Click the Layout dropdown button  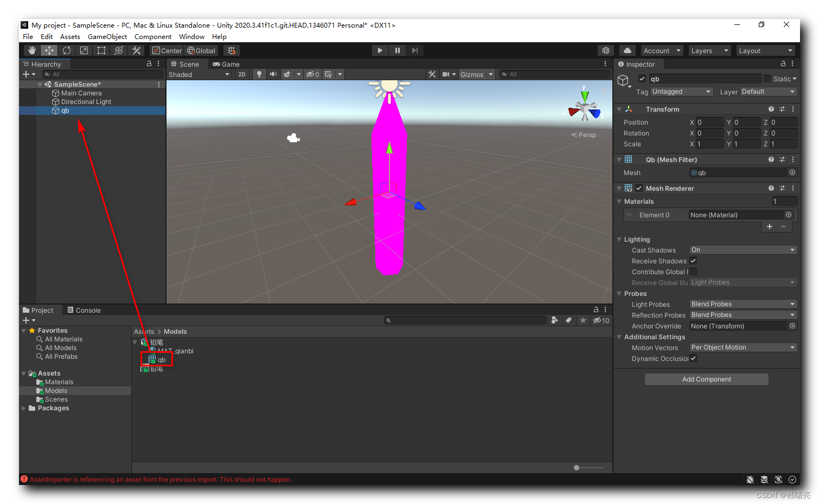pyautogui.click(x=765, y=50)
